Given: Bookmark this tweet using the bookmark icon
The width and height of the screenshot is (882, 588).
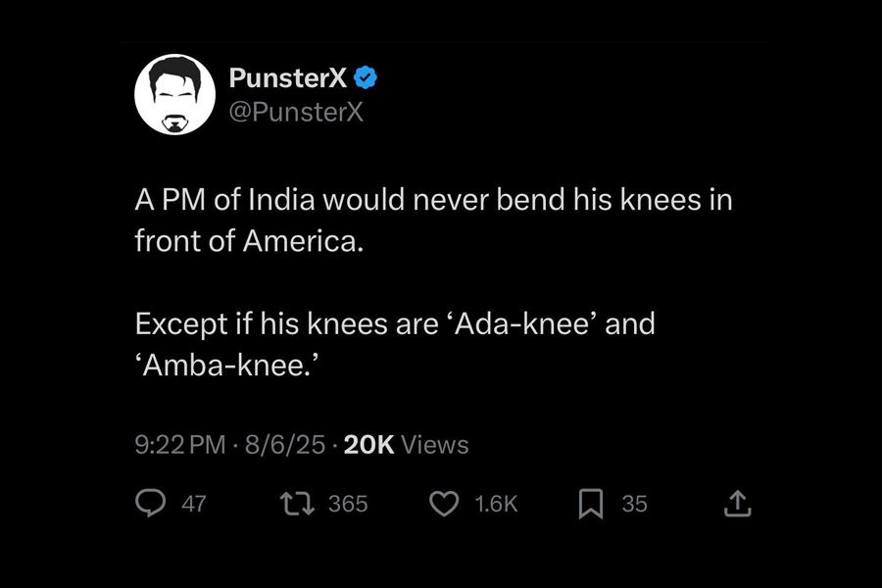Looking at the screenshot, I should [x=590, y=504].
